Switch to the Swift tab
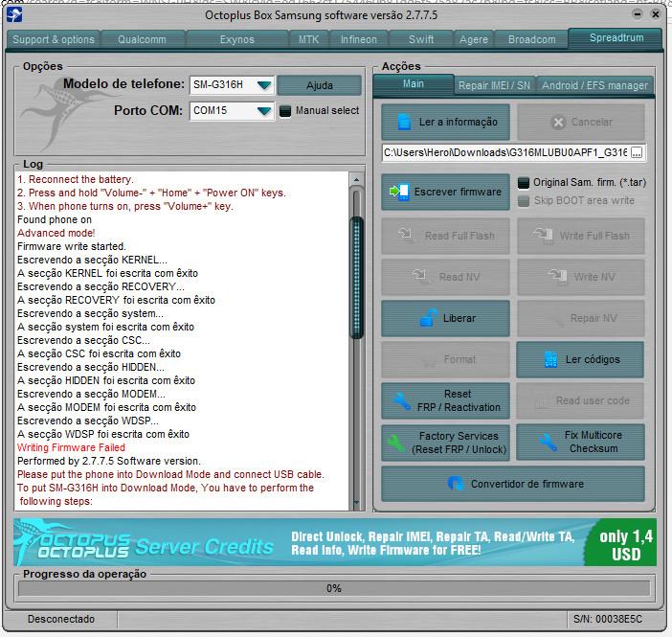The image size is (672, 637). pos(421,40)
